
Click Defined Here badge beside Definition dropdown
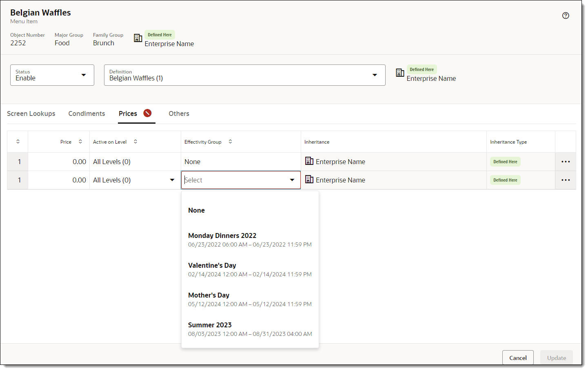pos(422,69)
